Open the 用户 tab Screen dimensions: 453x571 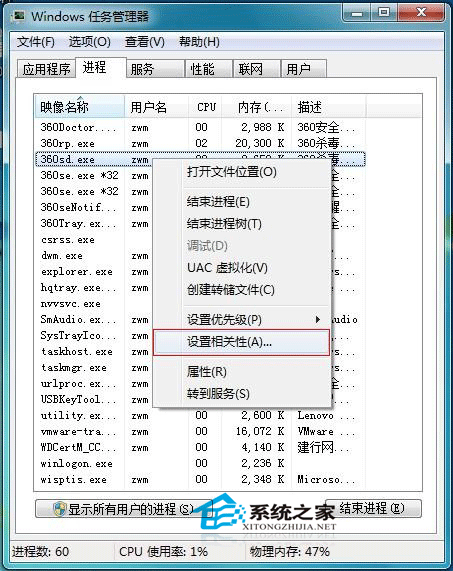pyautogui.click(x=304, y=69)
